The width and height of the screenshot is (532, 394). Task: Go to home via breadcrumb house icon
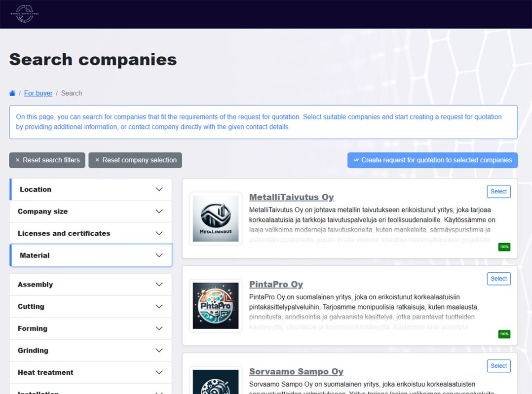[x=12, y=93]
